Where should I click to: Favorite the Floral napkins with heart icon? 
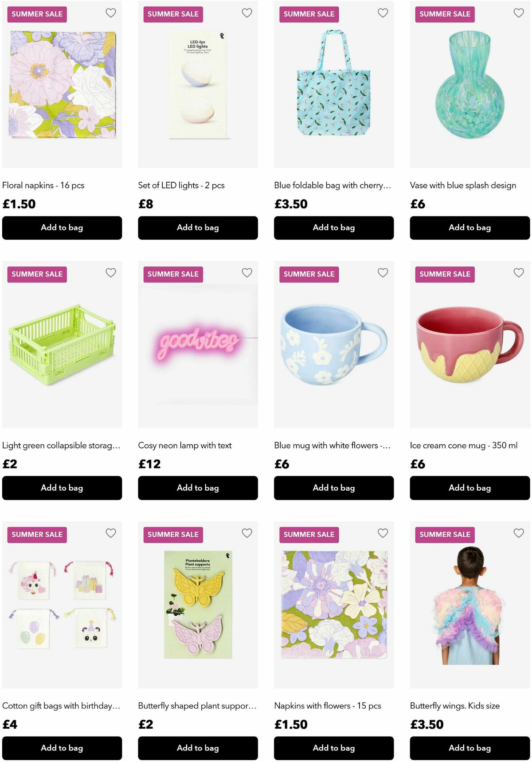(111, 13)
